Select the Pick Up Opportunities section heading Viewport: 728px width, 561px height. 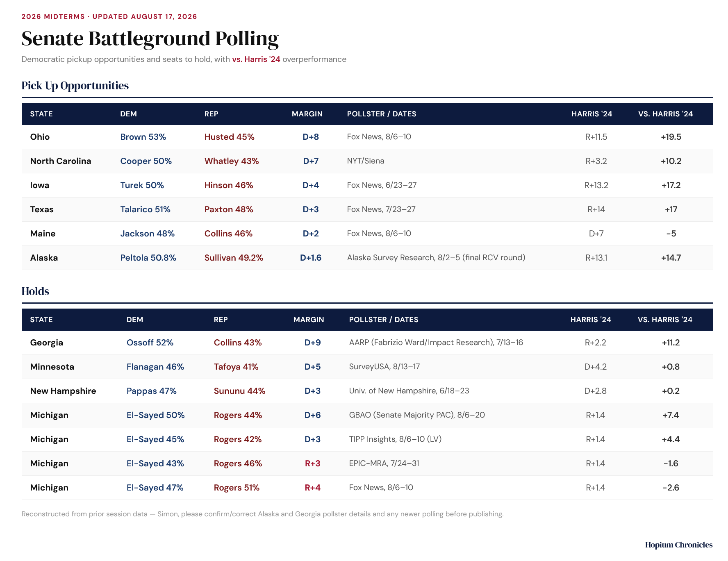tap(75, 85)
